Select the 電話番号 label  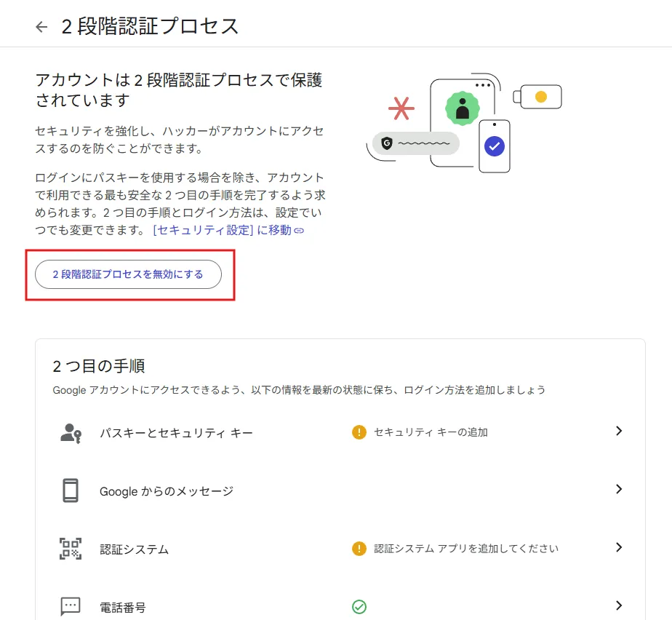(123, 608)
